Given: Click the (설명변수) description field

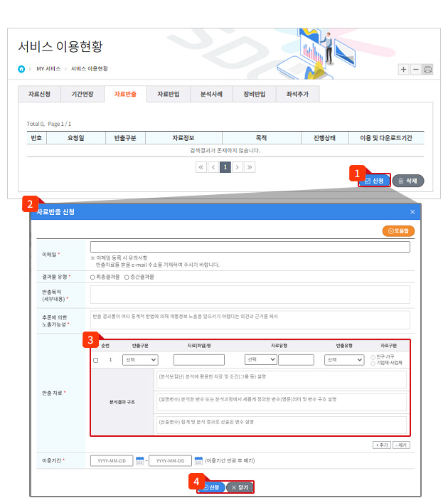Looking at the screenshot, I should 282,402.
